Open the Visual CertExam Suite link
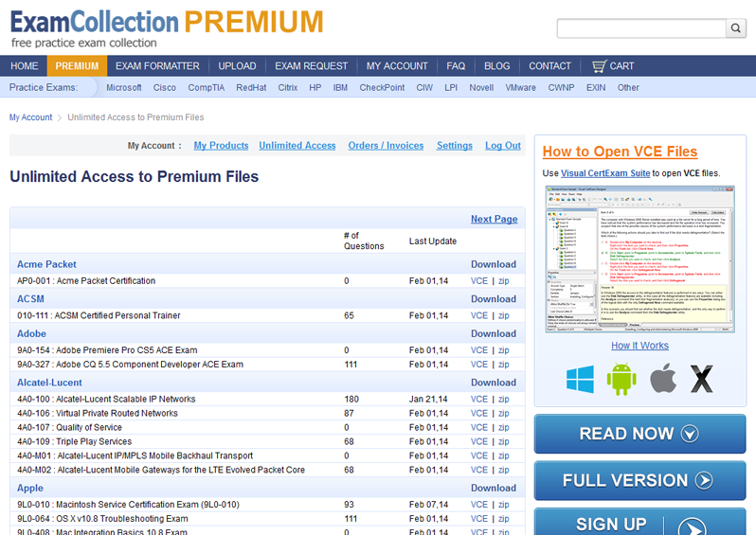Screen dimensions: 756x535 [x=605, y=173]
